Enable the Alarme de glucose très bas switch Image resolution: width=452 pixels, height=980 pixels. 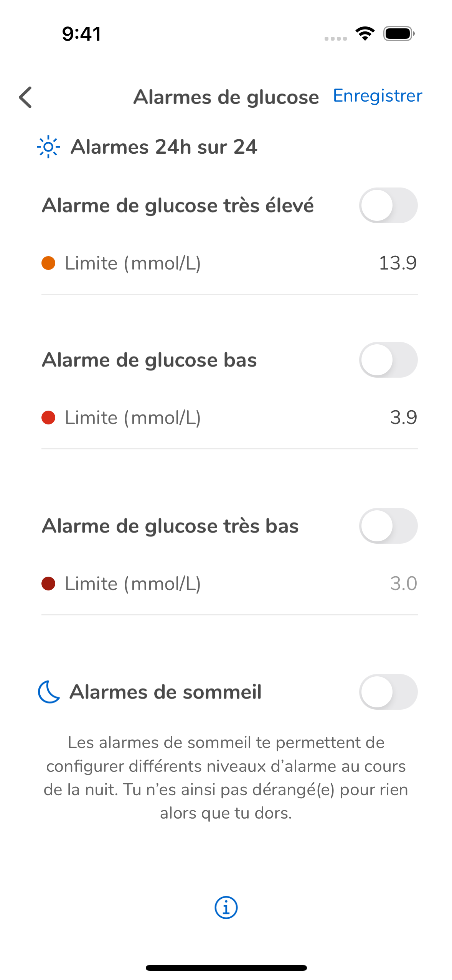[388, 526]
